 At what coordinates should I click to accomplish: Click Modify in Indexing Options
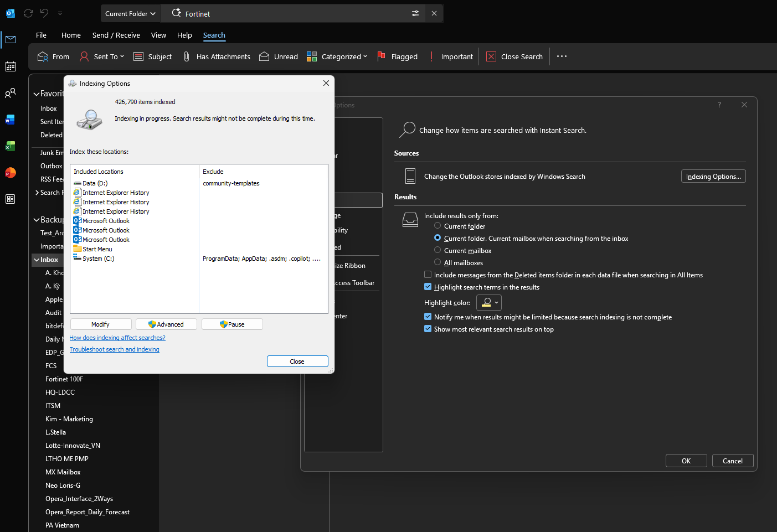coord(101,324)
